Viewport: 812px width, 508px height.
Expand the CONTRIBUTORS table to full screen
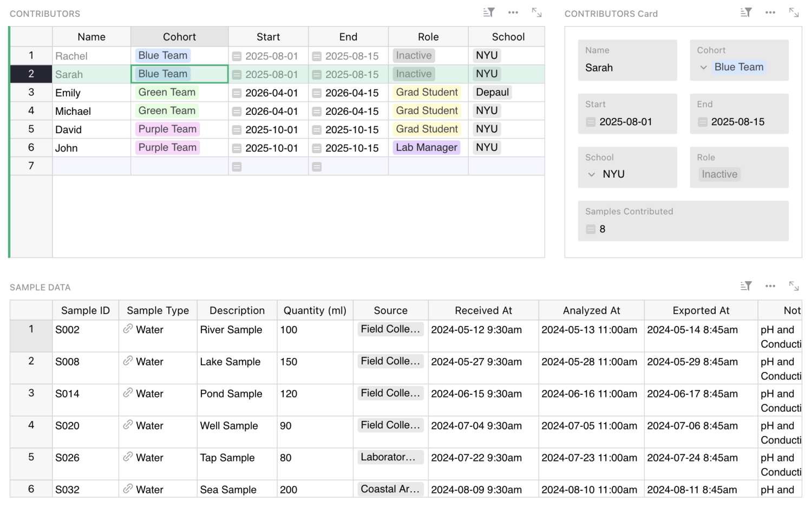click(x=536, y=12)
